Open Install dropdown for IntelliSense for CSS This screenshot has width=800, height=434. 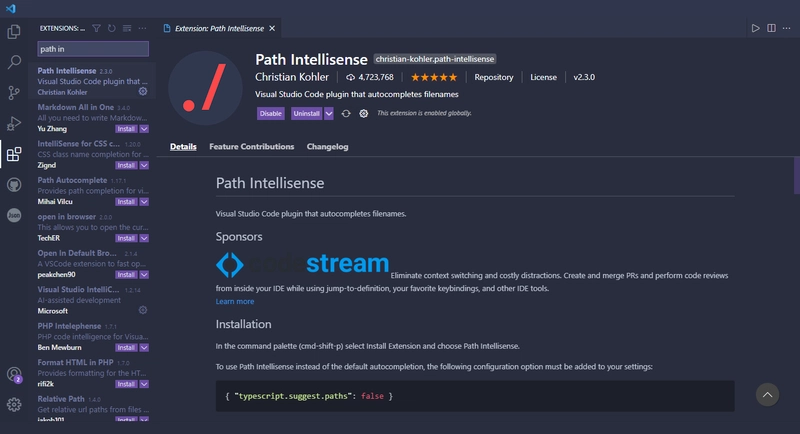144,165
